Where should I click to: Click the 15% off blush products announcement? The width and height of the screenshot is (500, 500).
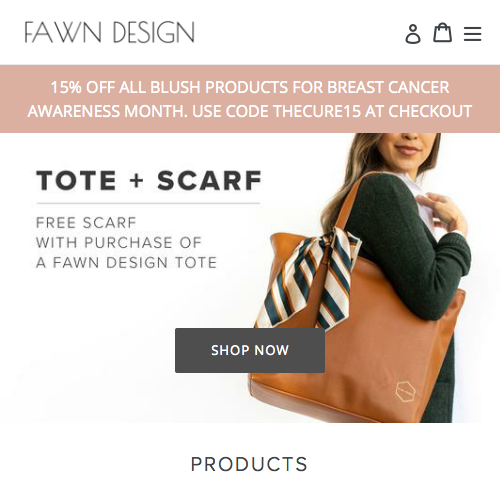pos(250,99)
